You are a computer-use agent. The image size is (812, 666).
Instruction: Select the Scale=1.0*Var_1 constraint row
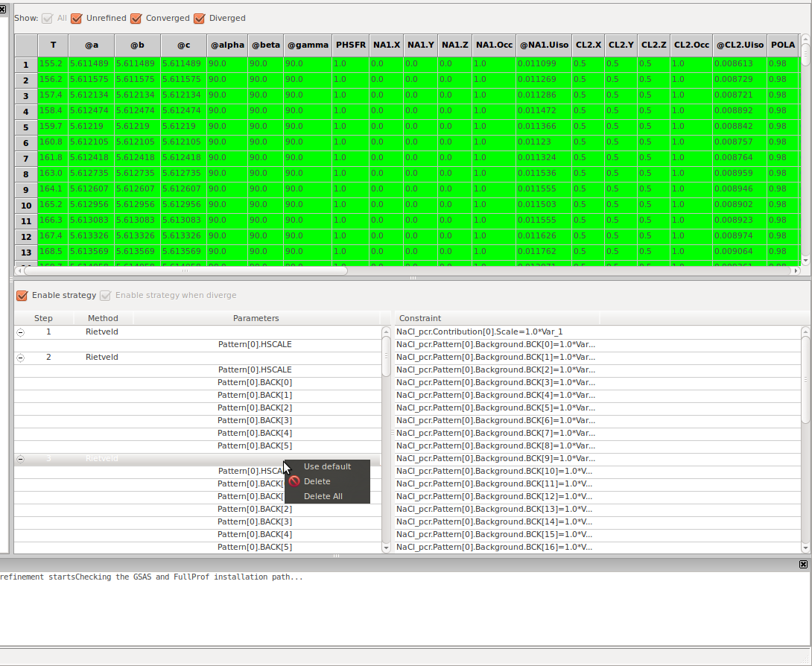coord(597,332)
